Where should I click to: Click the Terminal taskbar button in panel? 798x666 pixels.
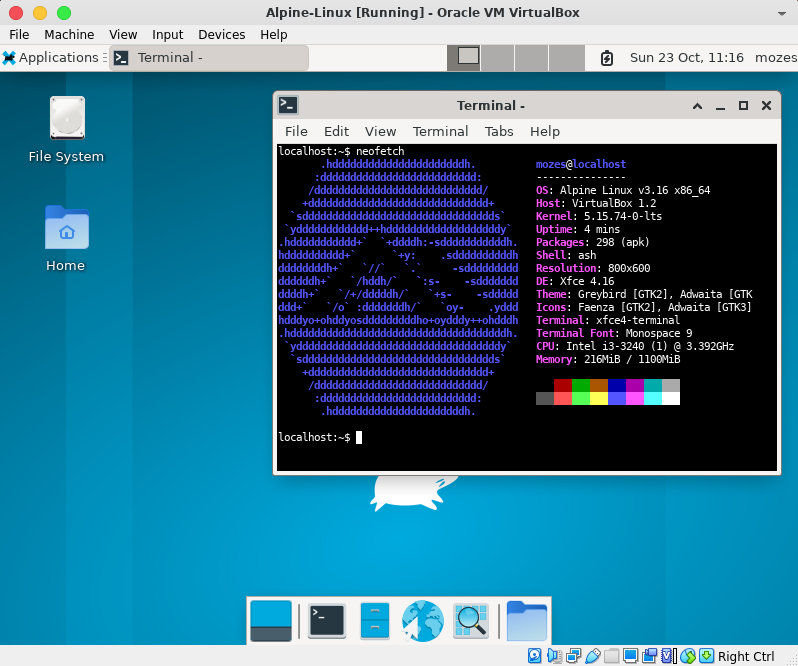[x=209, y=57]
